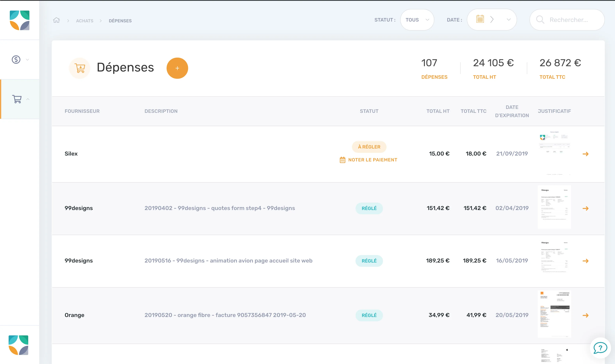Expand the date range dropdown arrow
The height and width of the screenshot is (364, 615).
[509, 20]
